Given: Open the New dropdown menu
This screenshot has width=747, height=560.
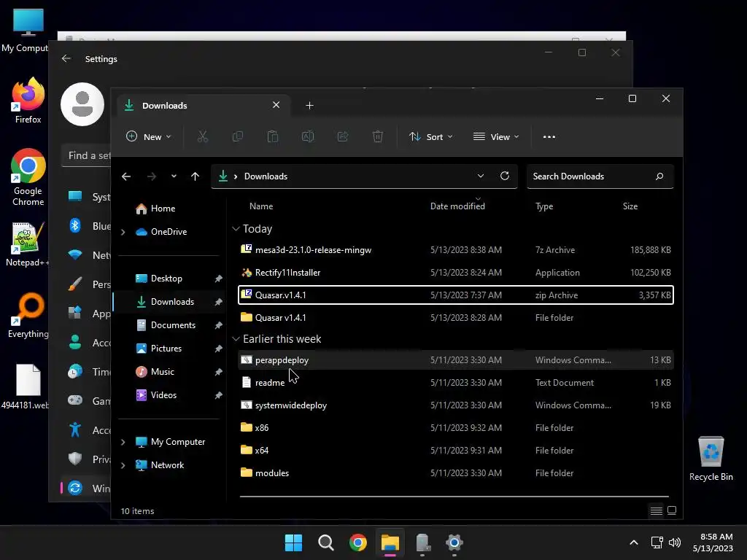Looking at the screenshot, I should click(148, 136).
